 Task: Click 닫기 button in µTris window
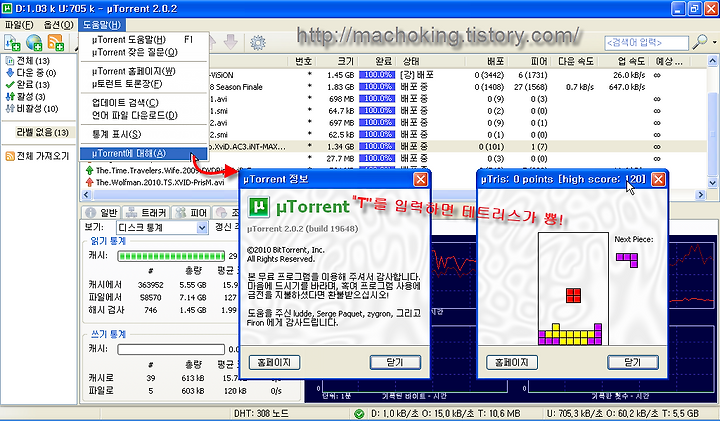[x=633, y=362]
